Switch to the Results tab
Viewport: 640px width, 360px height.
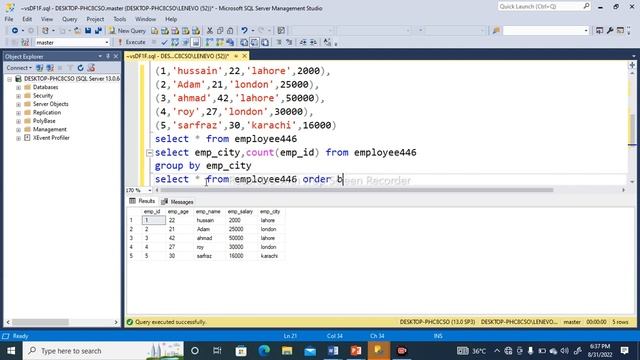click(x=142, y=201)
